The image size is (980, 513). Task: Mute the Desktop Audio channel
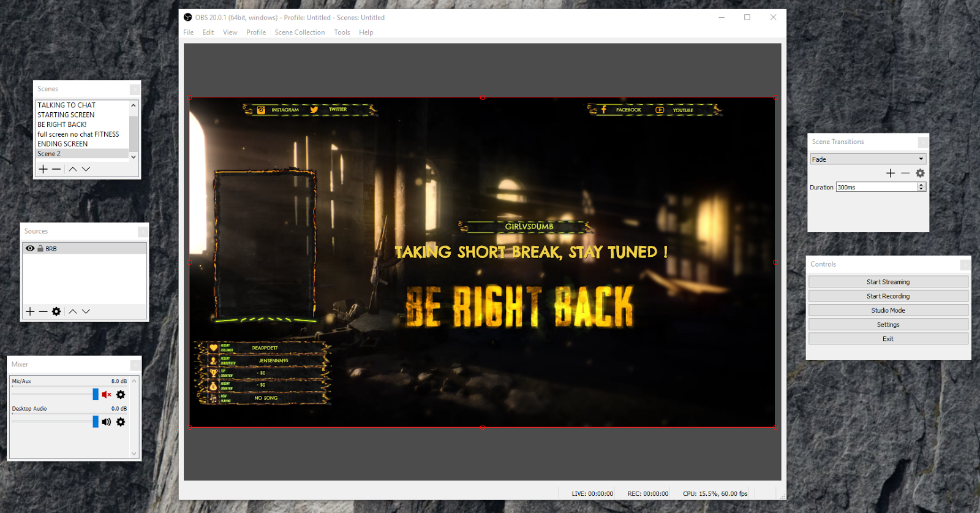[107, 422]
